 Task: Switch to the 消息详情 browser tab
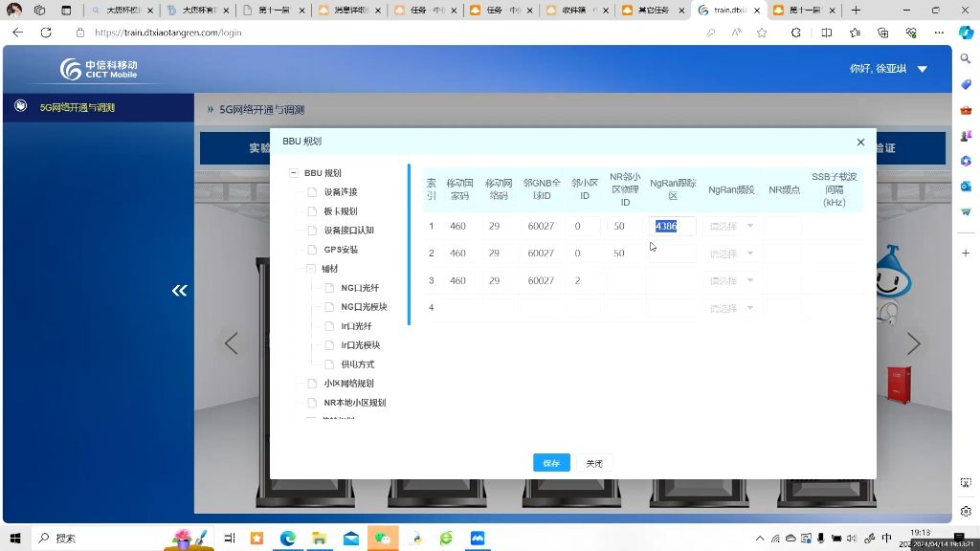[348, 10]
